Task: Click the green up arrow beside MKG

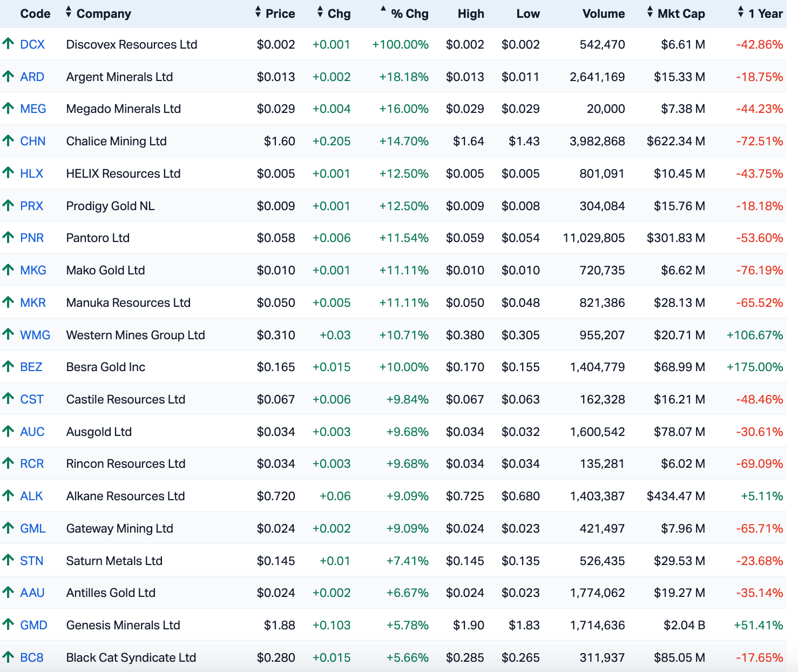Action: (8, 270)
